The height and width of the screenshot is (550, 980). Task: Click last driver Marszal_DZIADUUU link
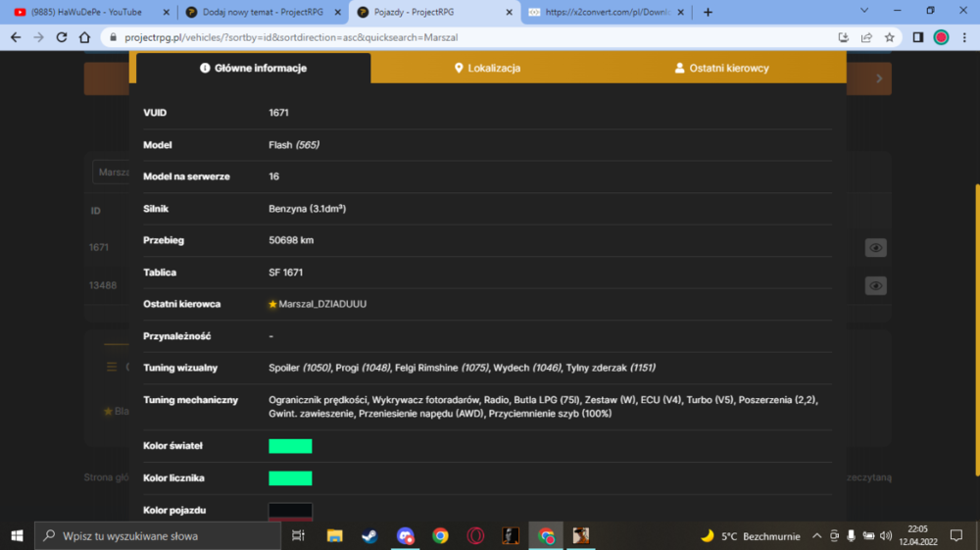pyautogui.click(x=322, y=304)
